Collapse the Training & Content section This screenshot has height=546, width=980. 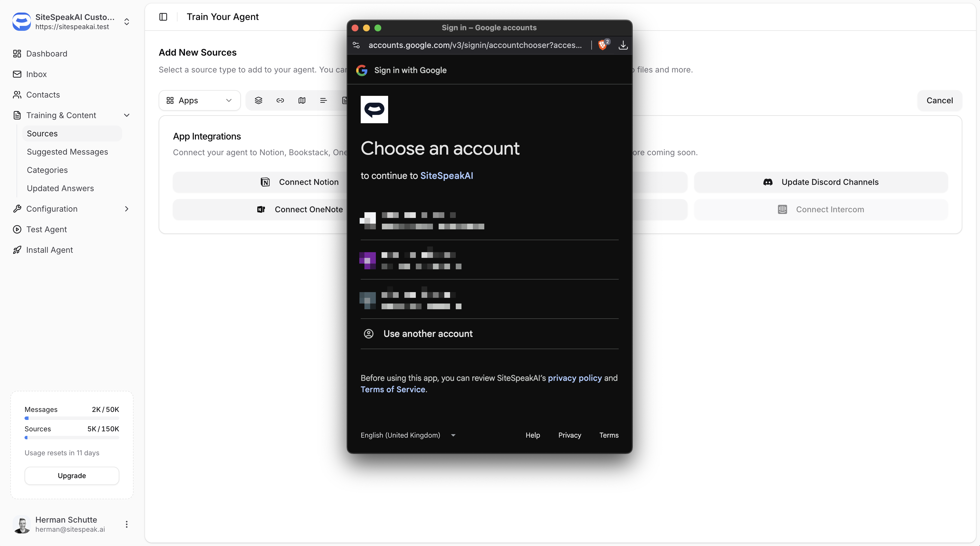[x=127, y=115]
